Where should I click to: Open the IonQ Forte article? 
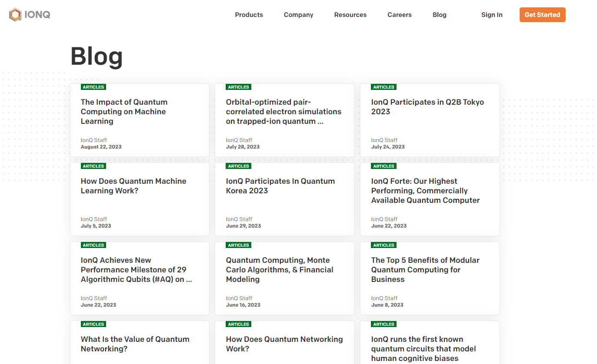pos(425,191)
